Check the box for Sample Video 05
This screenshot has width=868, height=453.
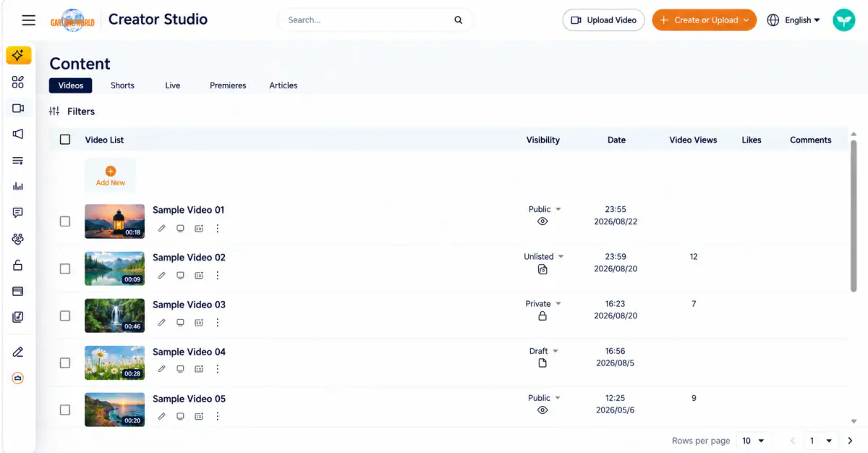tap(65, 410)
